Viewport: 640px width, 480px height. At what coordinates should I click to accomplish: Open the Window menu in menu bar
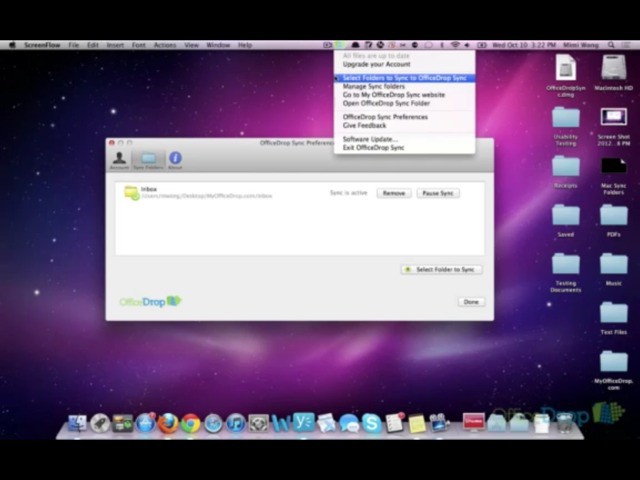click(217, 45)
